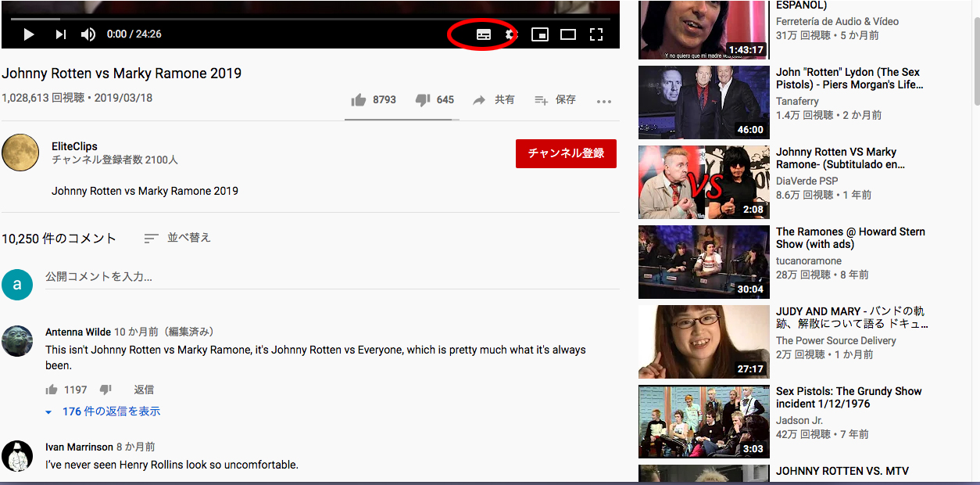Like Antenna Wilde's comment

pos(52,390)
